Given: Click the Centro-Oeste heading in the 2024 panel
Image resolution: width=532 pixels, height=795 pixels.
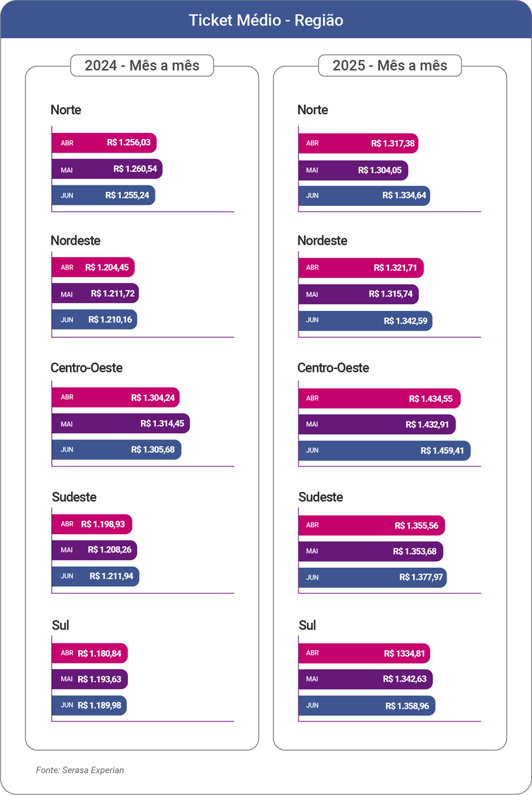Looking at the screenshot, I should 87,368.
